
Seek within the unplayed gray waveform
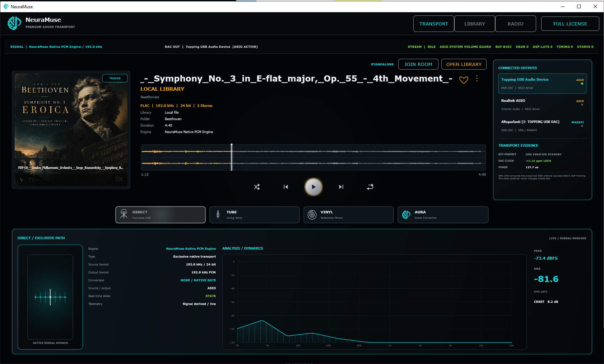tap(358, 157)
